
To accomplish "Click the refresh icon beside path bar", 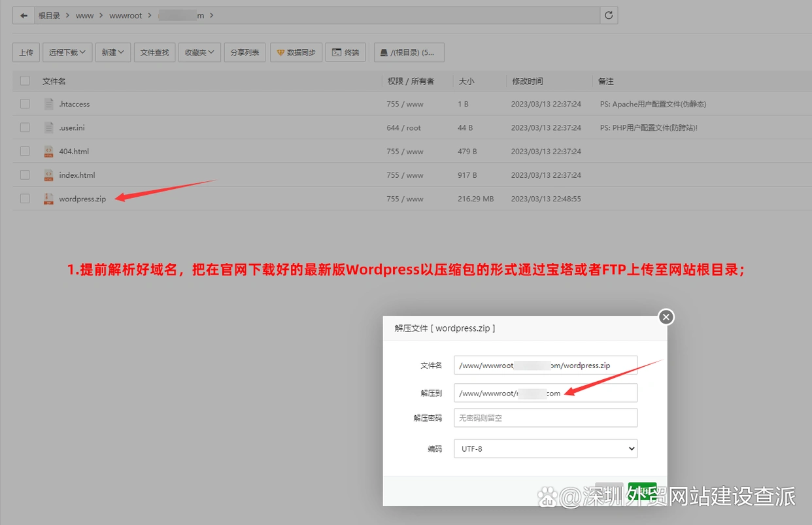I will 609,16.
